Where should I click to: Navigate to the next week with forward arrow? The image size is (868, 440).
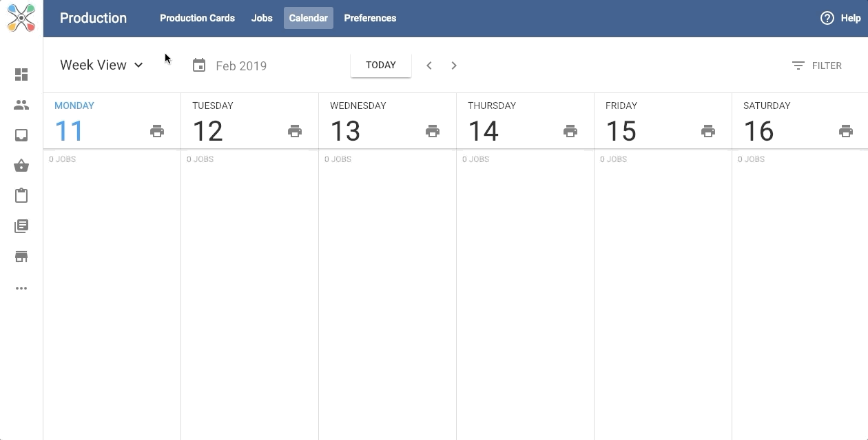(x=454, y=66)
